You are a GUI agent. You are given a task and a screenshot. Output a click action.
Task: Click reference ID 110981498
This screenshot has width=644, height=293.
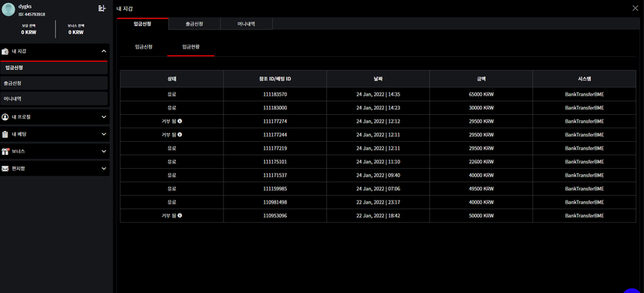pos(275,202)
